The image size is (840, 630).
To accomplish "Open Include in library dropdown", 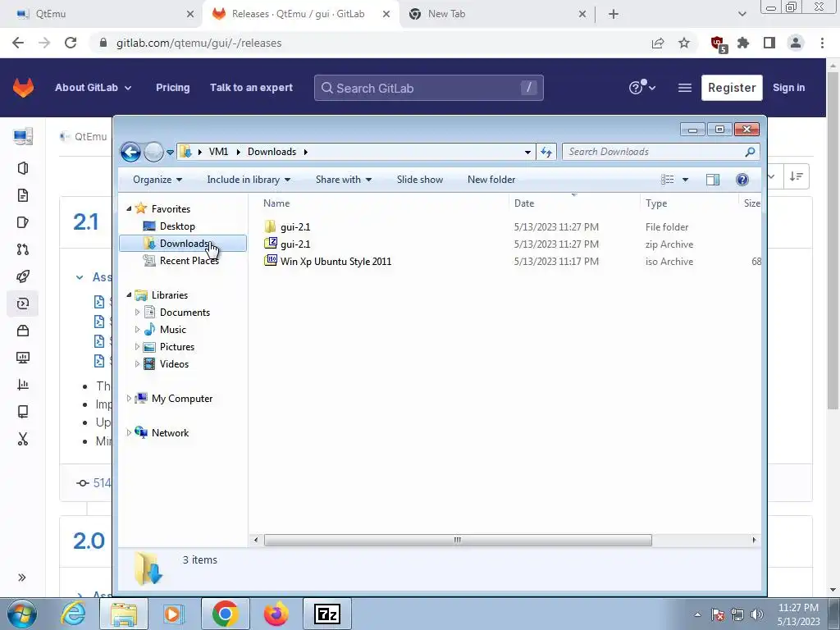I will click(249, 180).
